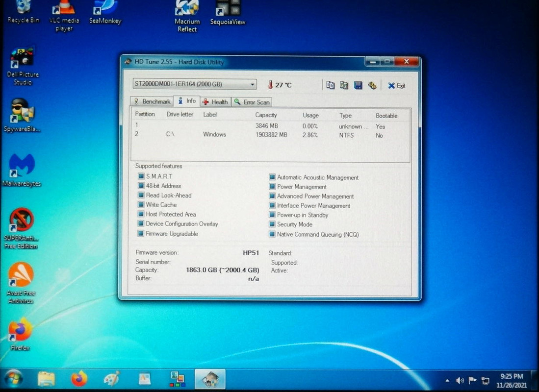Open File Explorer from the taskbar
Viewport: 539px width, 392px height.
46,379
